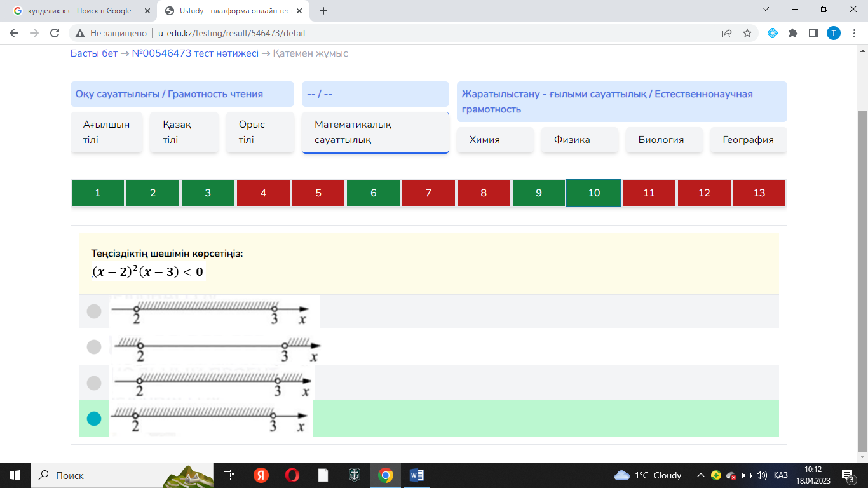868x488 pixels.
Task: Open incorrect question 4
Action: (263, 193)
